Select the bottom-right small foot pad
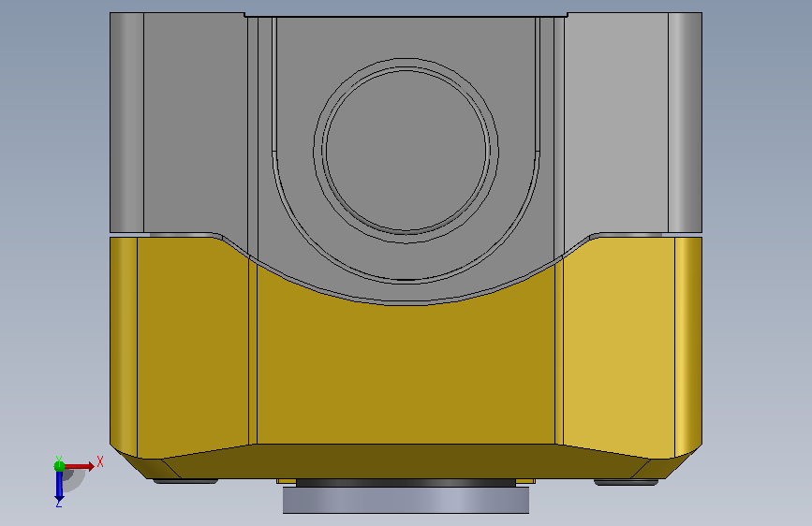The height and width of the screenshot is (526, 812). point(626,482)
